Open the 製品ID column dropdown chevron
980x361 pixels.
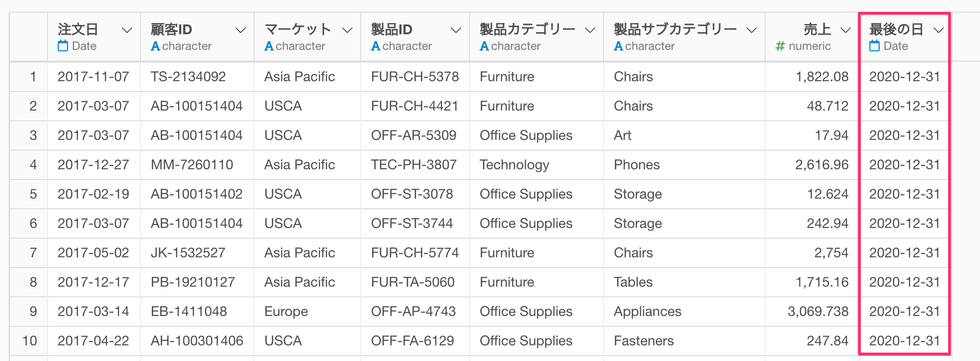click(x=456, y=30)
